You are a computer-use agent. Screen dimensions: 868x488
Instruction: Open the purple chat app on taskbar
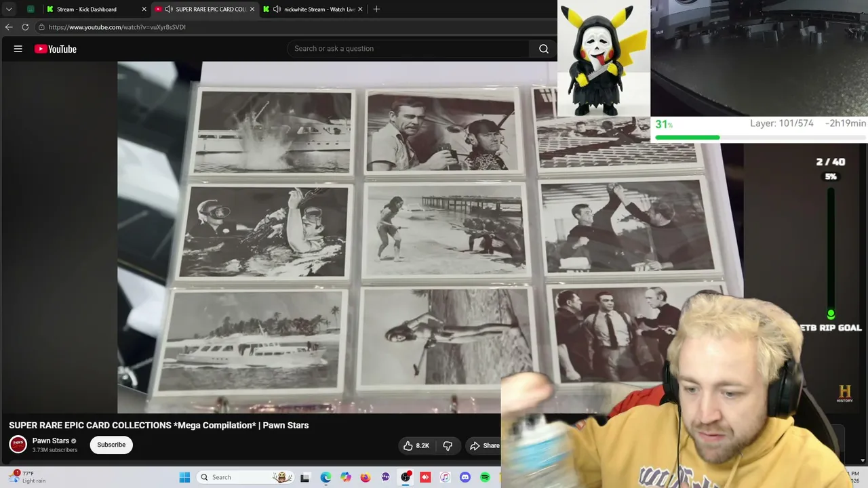click(x=386, y=477)
